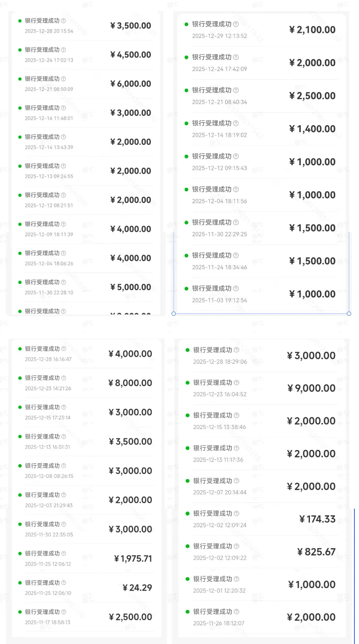Image resolution: width=359 pixels, height=644 pixels.
Task: Click help icon beside 2025-12-28 20:15:54 record
Action: click(63, 20)
